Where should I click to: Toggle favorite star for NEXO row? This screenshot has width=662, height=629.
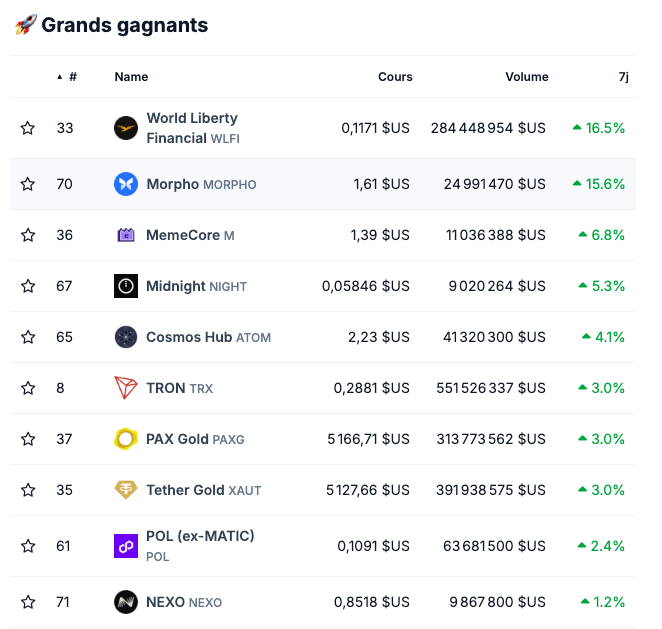pyautogui.click(x=28, y=602)
